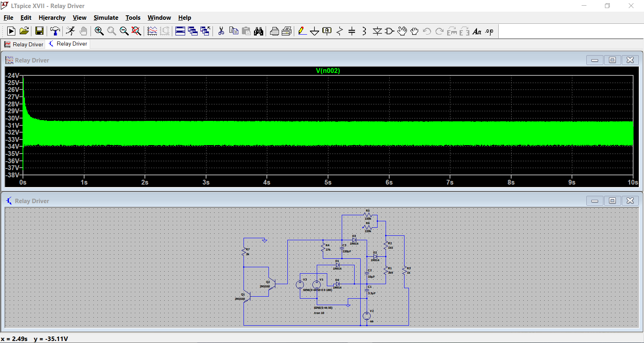The image size is (644, 343).
Task: Click the New Schematic toolbar icon
Action: click(11, 31)
